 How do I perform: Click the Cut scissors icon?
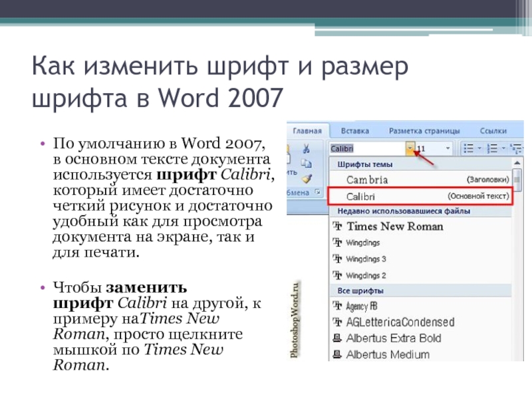point(306,148)
